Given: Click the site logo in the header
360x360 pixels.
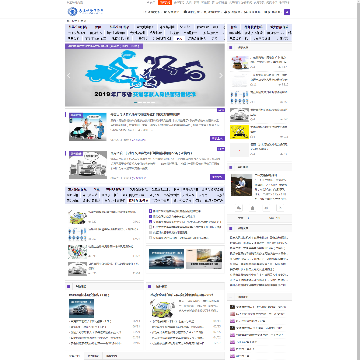Looking at the screenshot, I should pos(86,12).
